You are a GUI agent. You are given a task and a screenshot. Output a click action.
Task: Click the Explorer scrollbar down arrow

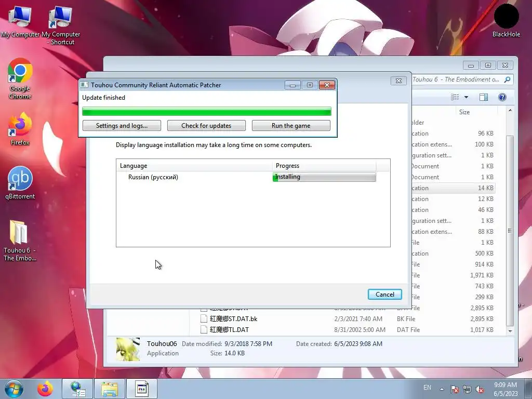click(x=510, y=331)
